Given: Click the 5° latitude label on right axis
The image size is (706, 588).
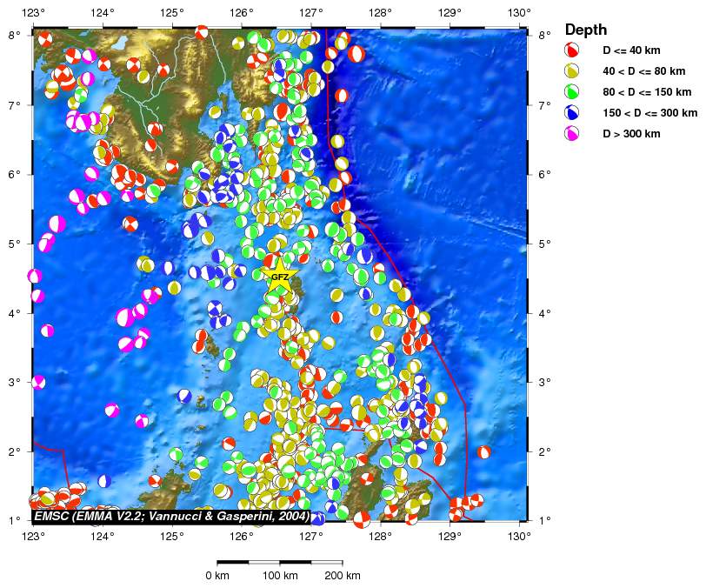Looking at the screenshot, I should pos(544,244).
